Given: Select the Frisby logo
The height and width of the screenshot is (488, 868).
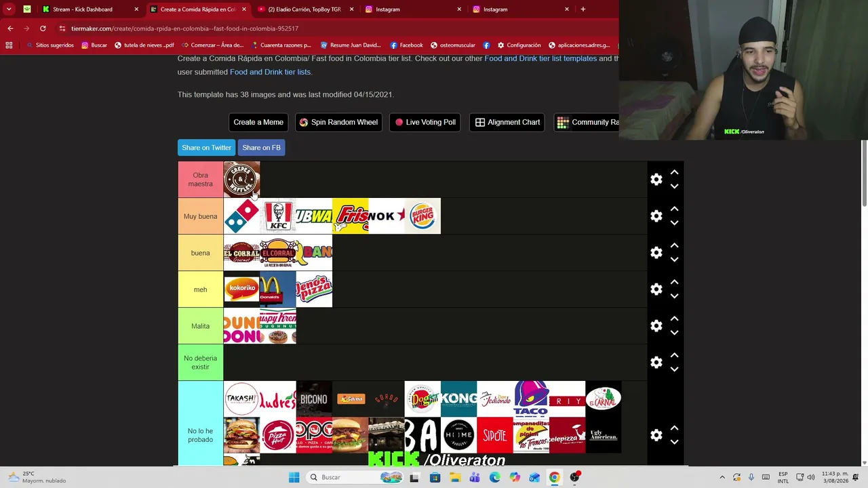Looking at the screenshot, I should pos(351,216).
